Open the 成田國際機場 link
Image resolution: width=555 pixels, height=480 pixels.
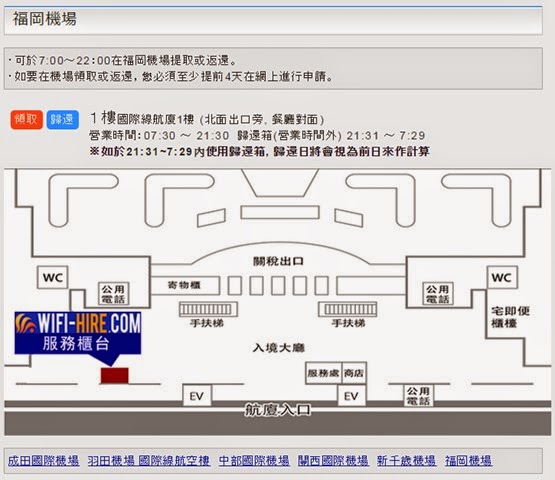44,461
